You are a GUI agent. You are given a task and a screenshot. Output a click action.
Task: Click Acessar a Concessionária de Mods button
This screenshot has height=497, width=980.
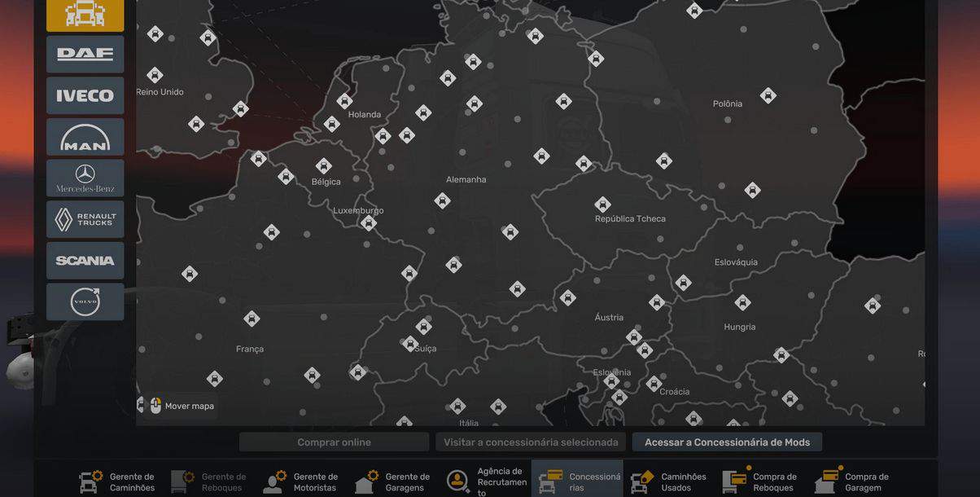[727, 442]
